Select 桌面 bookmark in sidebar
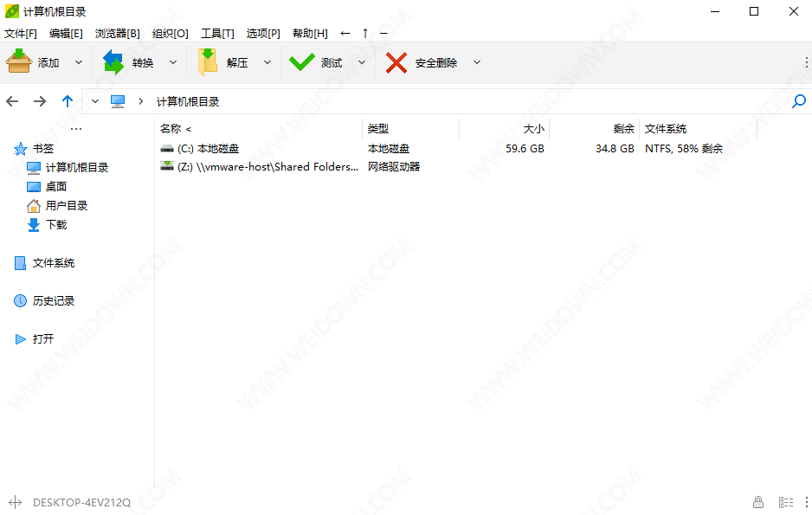The image size is (812, 515). tap(56, 186)
